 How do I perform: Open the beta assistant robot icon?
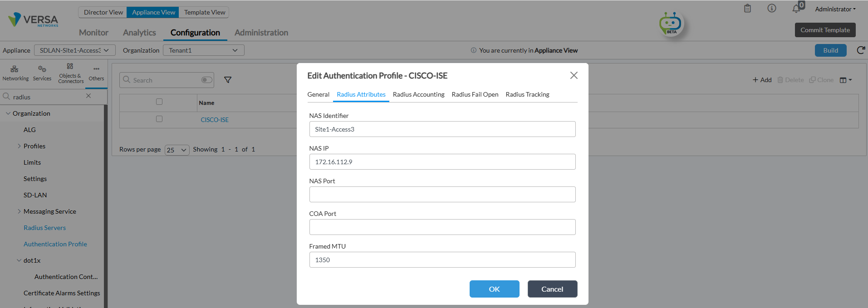point(671,24)
